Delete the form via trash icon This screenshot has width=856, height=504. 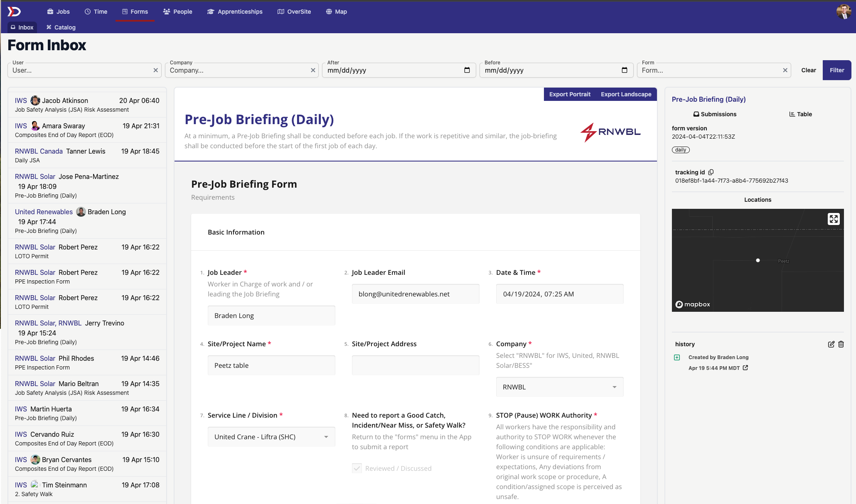[841, 344]
